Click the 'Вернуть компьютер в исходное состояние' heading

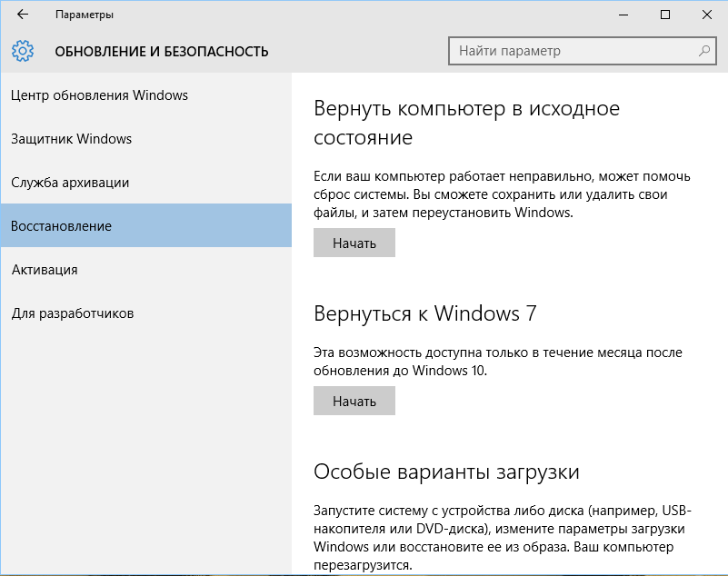(466, 123)
